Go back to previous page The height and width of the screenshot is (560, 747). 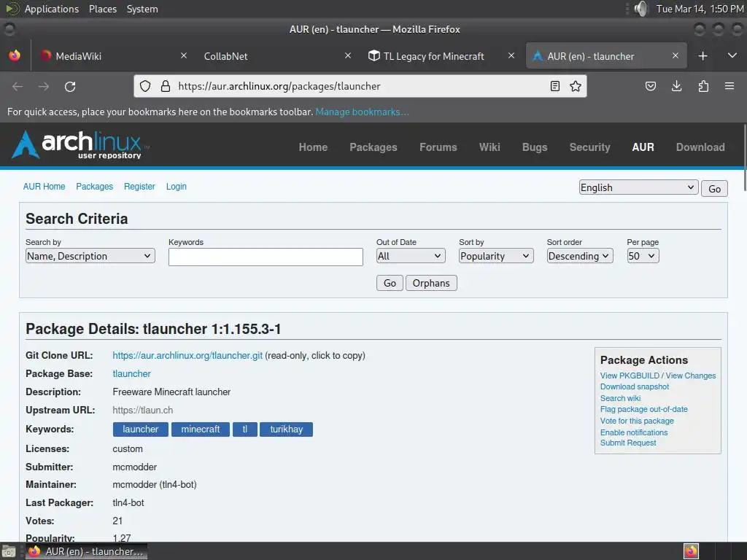tap(18, 87)
